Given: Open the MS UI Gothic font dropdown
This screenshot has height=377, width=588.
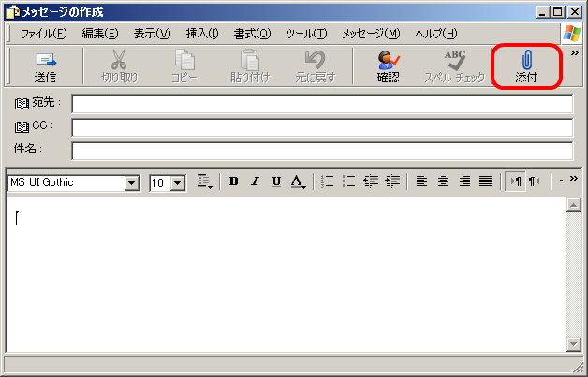Looking at the screenshot, I should click(132, 183).
